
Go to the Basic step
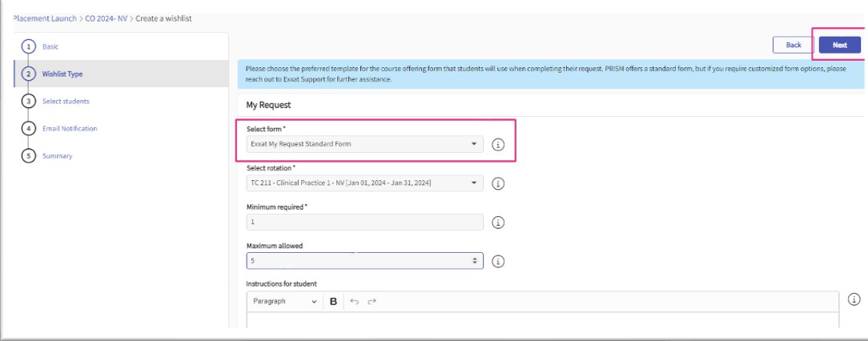coord(50,46)
